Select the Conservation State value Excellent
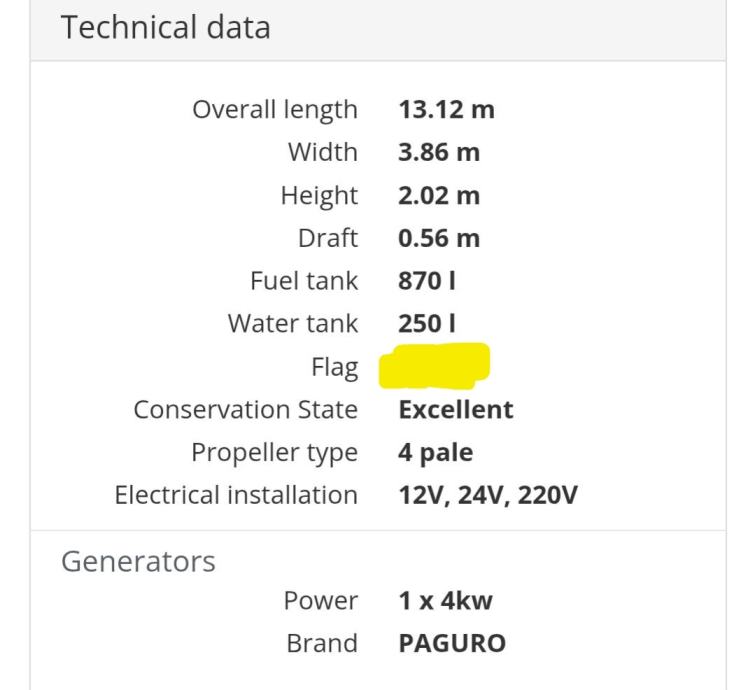 coord(456,409)
